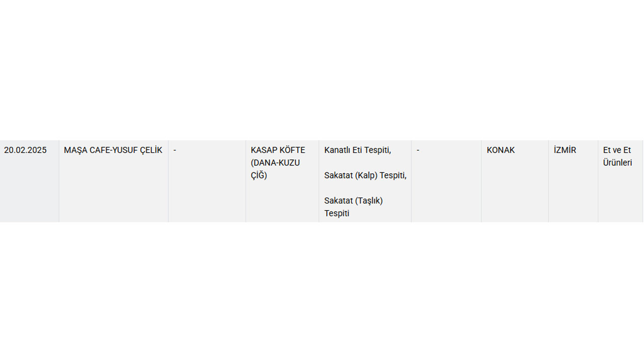
Task: Click the ÇİĞ) text in product cell
Action: 259,175
